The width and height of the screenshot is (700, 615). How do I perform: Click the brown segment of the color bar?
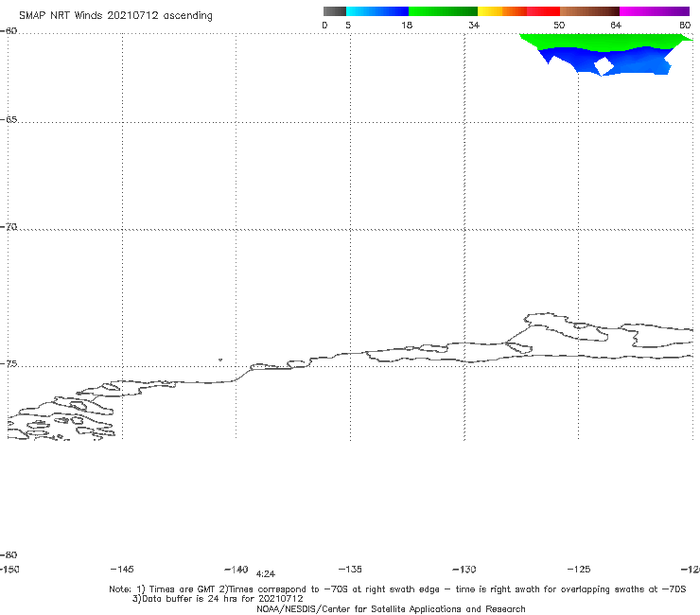[x=589, y=11]
